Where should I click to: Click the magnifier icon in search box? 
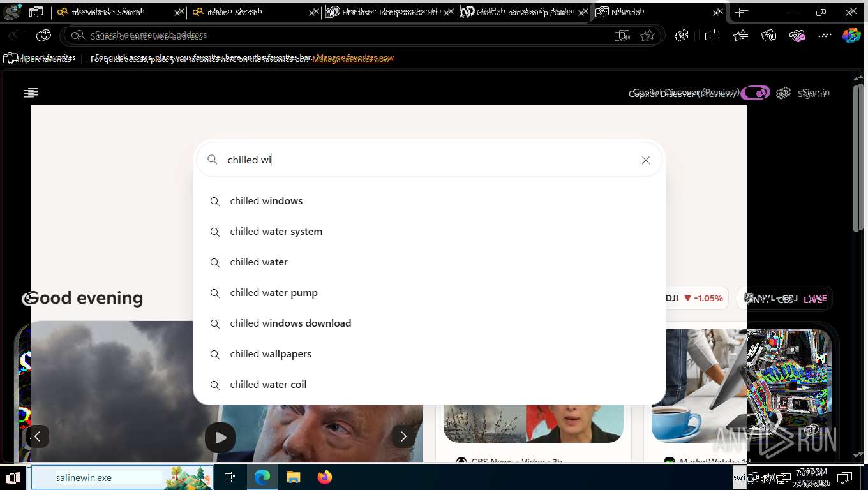click(213, 160)
